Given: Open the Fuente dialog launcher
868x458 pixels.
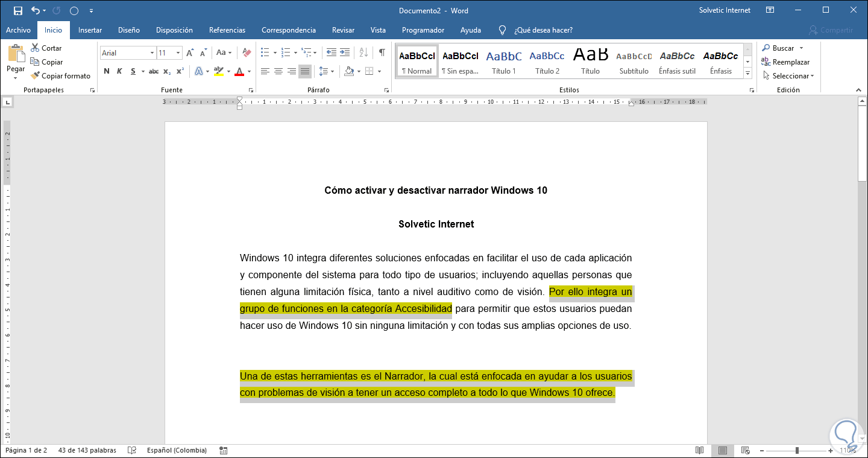Looking at the screenshot, I should pos(252,91).
